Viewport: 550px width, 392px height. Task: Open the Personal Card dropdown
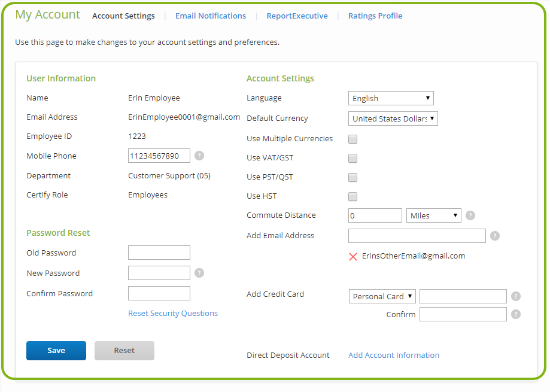point(382,296)
